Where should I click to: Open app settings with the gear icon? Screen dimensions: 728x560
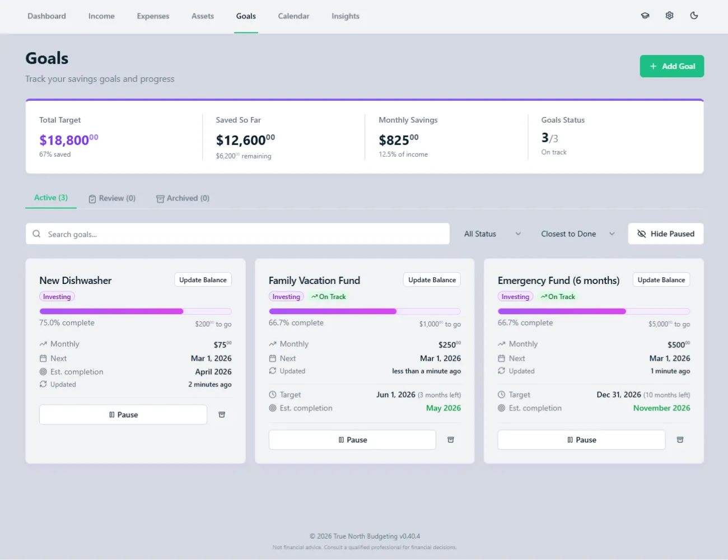pyautogui.click(x=669, y=16)
